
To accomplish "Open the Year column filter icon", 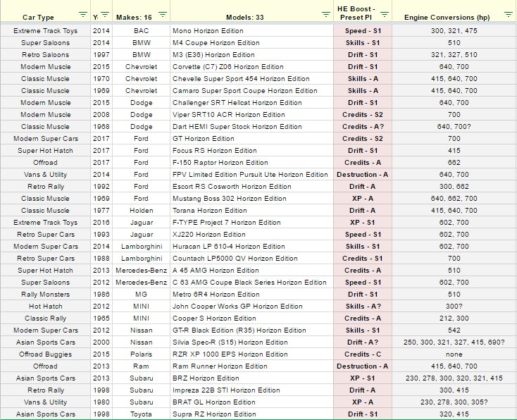I will [105, 15].
